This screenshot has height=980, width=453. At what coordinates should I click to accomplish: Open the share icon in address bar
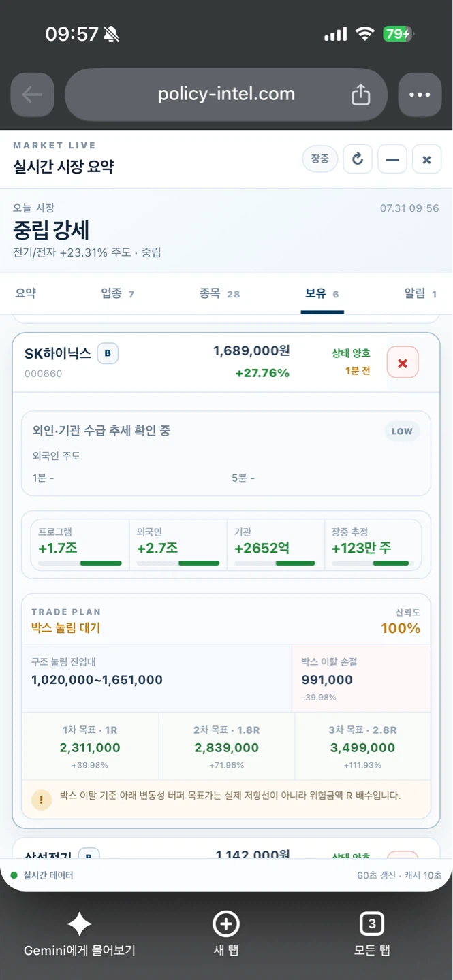360,95
